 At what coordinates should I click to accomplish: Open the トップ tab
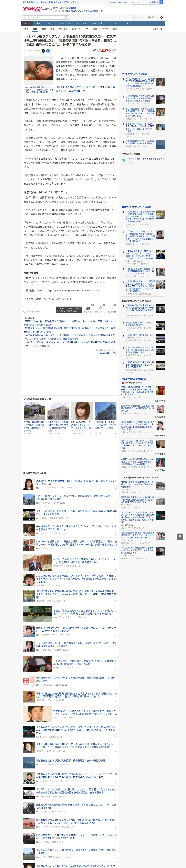[27, 23]
